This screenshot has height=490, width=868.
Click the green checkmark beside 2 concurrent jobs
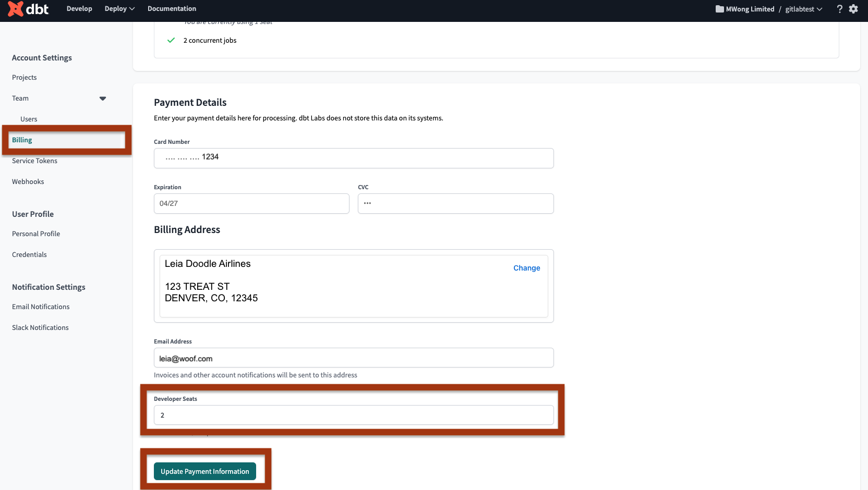coord(171,40)
